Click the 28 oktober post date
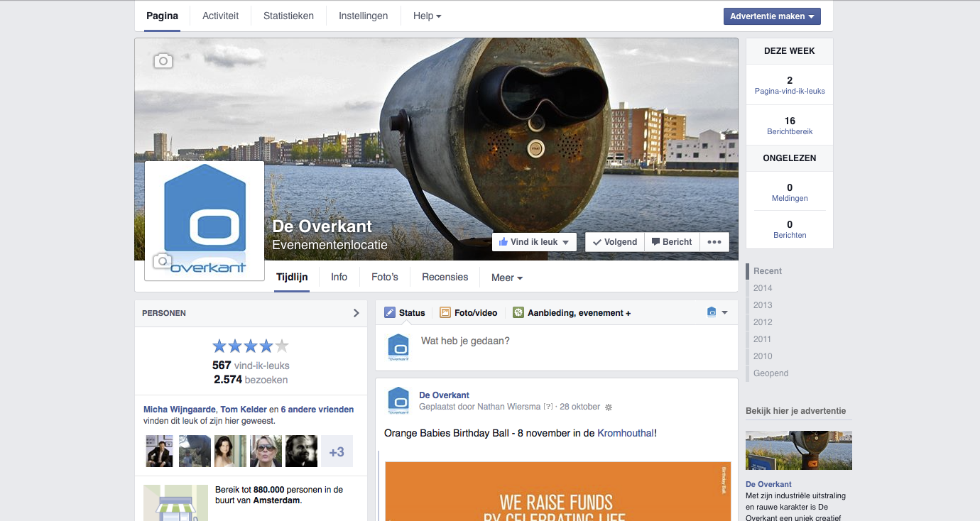Screen dimensions: 980x521 click(x=580, y=407)
